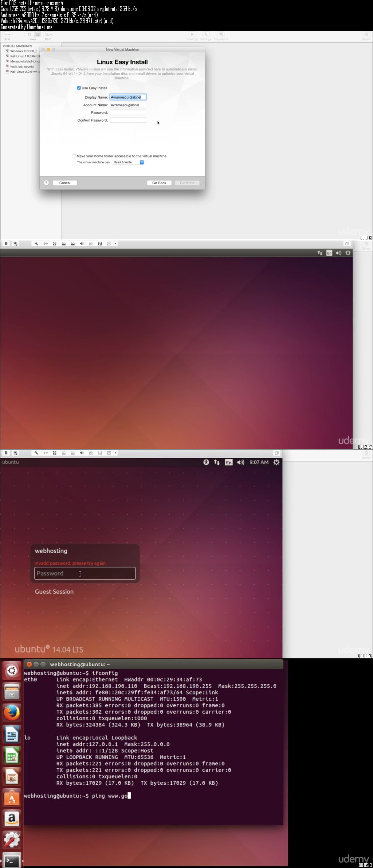Select Kali-Linux-2.0.0-vm virtual machine

23,71
